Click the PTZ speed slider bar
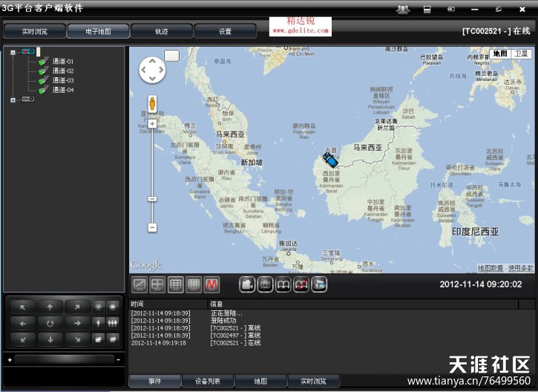Image resolution: width=538 pixels, height=392 pixels. point(64,359)
